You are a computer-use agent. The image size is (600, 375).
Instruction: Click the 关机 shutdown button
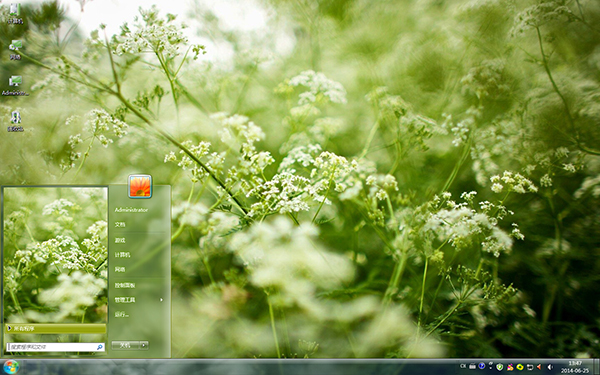126,345
